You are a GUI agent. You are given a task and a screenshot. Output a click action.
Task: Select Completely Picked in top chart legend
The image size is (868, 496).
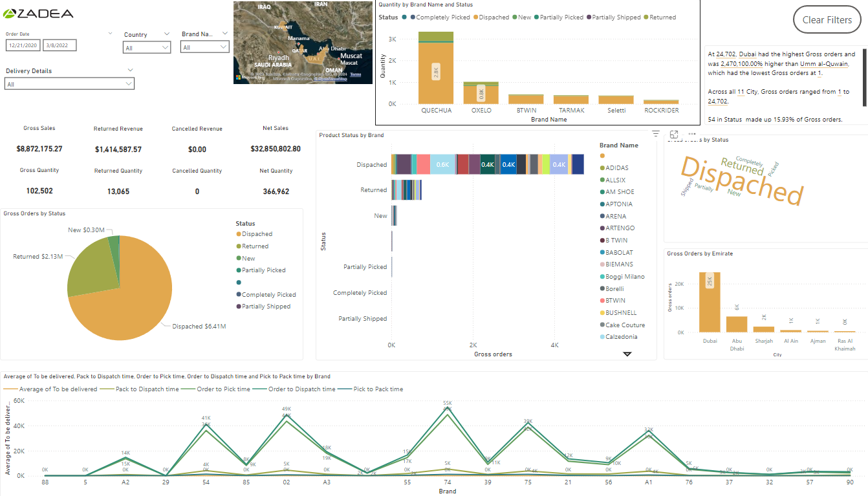(x=439, y=17)
